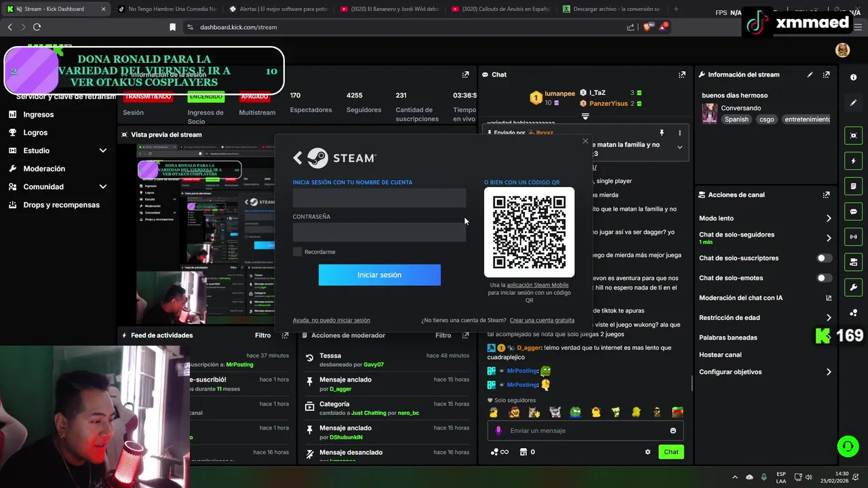Image resolution: width=868 pixels, height=488 pixels.
Task: Pop out the session information panel
Action: click(x=465, y=75)
